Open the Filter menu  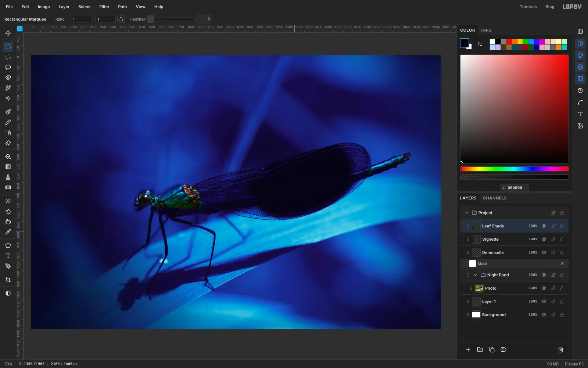(x=104, y=7)
